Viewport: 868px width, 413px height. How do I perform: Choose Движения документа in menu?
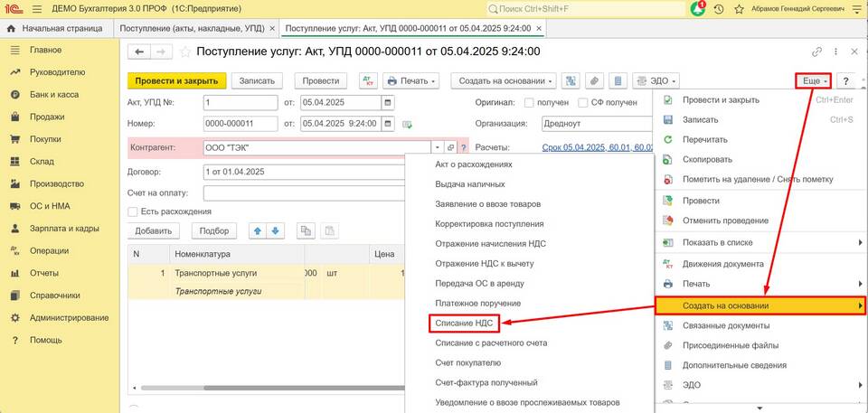pos(723,264)
